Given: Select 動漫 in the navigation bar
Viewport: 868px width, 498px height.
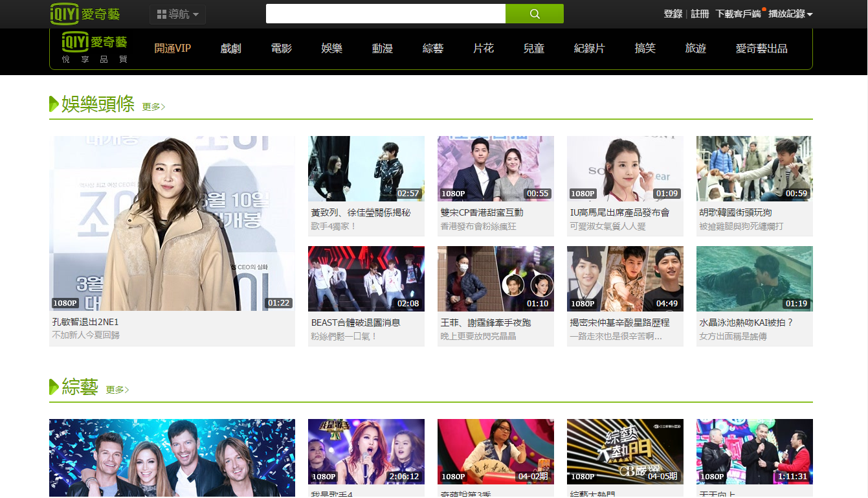Looking at the screenshot, I should (383, 48).
